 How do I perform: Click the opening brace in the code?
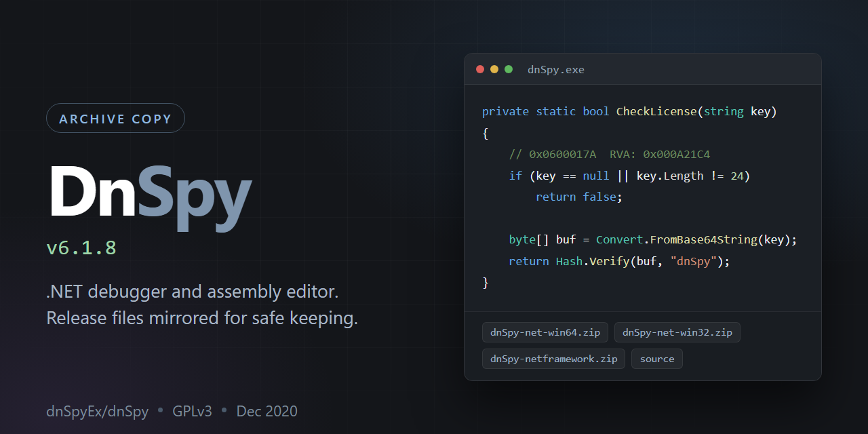pos(486,133)
